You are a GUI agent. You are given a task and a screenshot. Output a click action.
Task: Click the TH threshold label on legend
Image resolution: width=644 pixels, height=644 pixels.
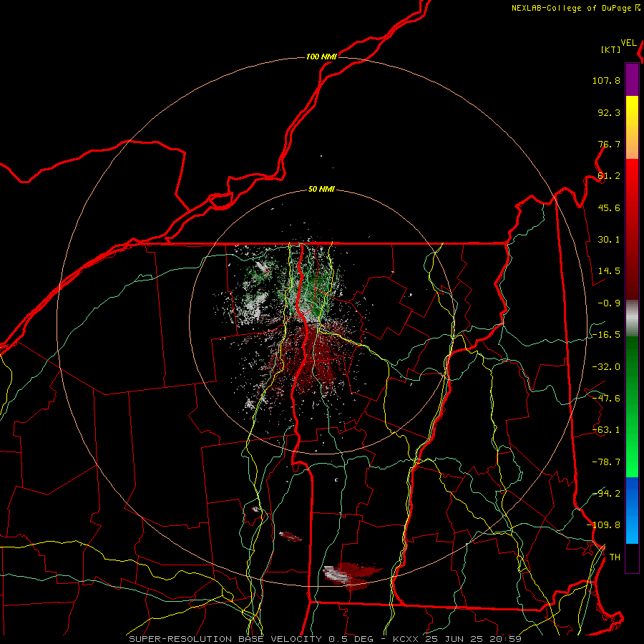(x=615, y=557)
